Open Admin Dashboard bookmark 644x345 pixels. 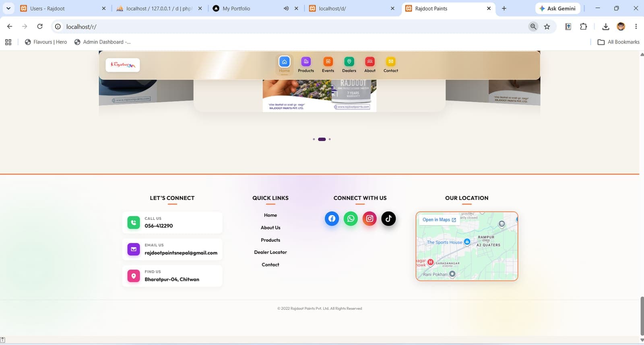pos(103,42)
